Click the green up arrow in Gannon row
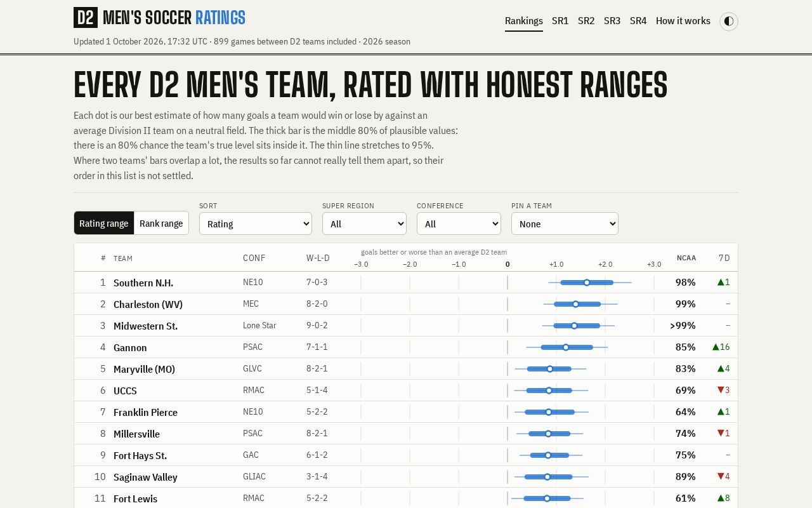812x508 pixels. (716, 347)
